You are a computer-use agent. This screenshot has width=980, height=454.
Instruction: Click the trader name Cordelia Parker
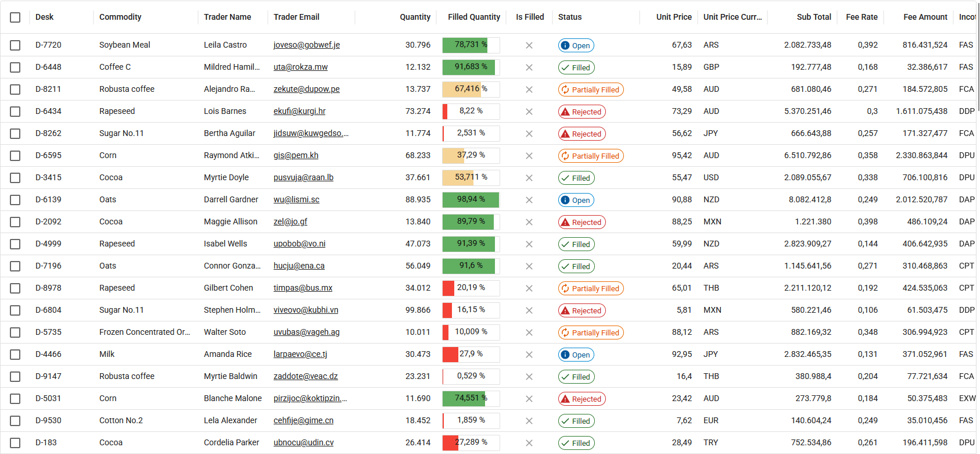click(x=232, y=442)
